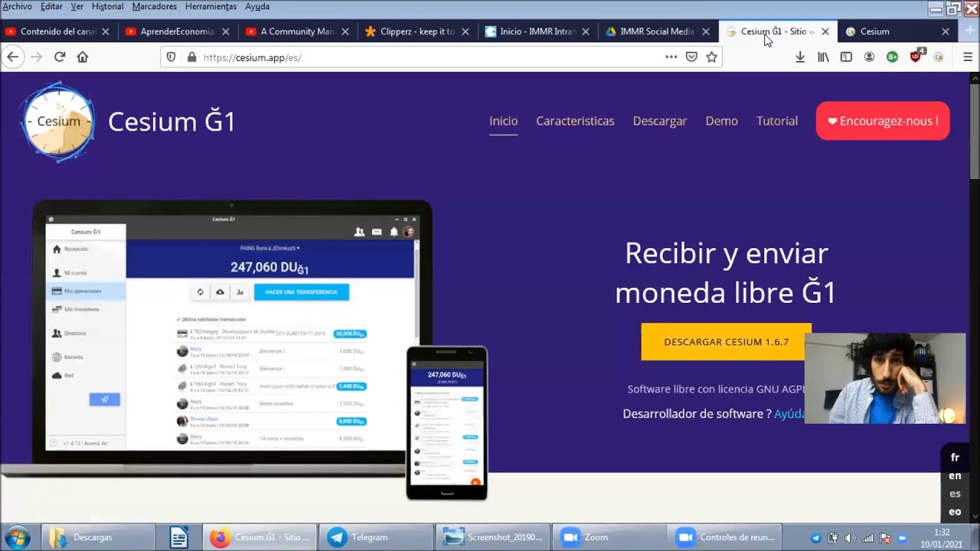Screen dimensions: 980x551
Task: Open the Downloads toolbar arrow
Action: pyautogui.click(x=800, y=57)
